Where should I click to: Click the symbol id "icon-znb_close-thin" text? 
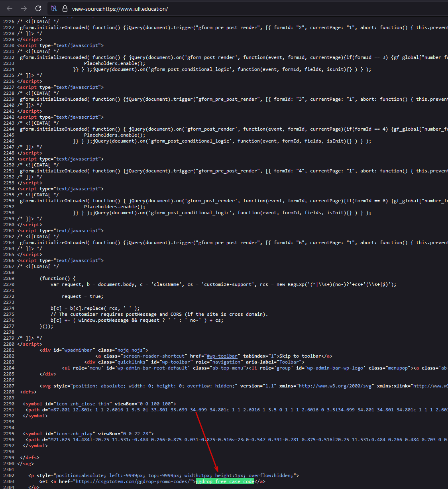(x=83, y=404)
